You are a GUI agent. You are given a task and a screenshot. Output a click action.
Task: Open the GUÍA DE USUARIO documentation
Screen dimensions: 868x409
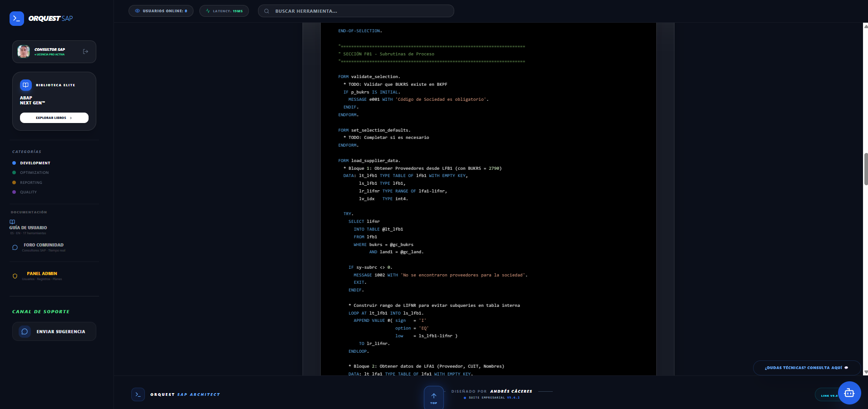tap(29, 227)
